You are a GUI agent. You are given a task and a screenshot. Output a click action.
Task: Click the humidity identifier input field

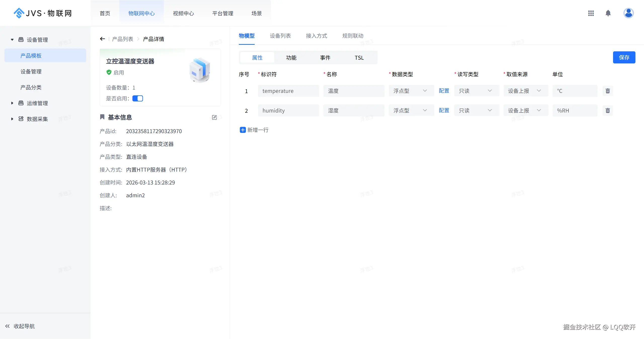(288, 110)
